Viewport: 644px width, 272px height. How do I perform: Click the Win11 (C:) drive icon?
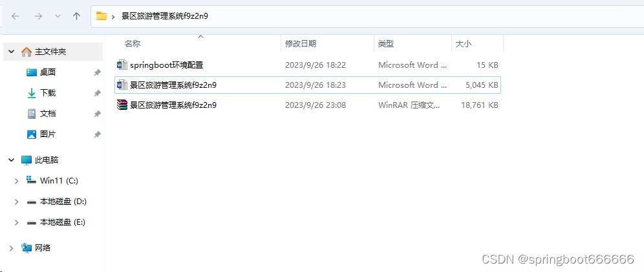[x=31, y=180]
